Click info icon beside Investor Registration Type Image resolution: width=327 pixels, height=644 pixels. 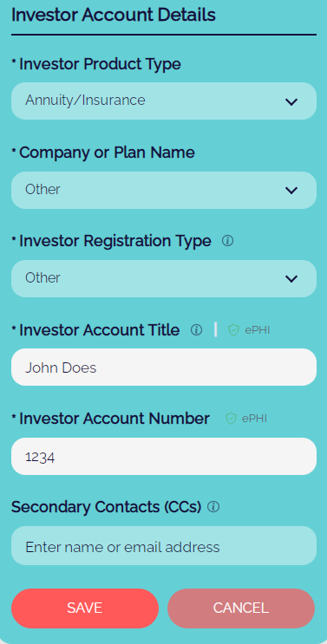(x=227, y=241)
